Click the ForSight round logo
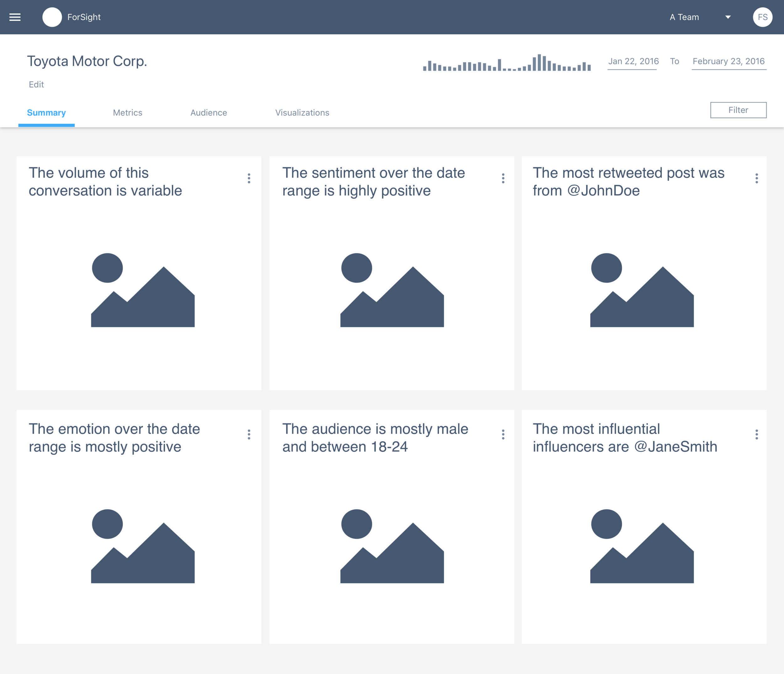 [x=52, y=17]
